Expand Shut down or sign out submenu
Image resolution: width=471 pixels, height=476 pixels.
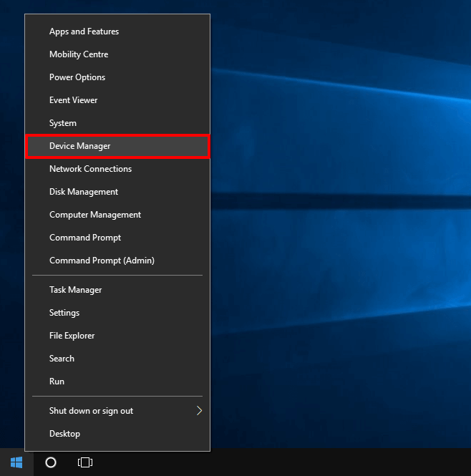[117, 411]
